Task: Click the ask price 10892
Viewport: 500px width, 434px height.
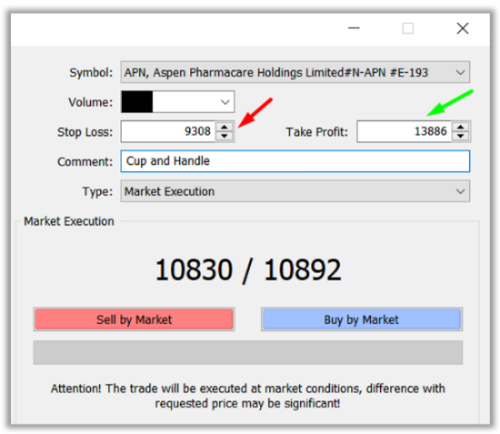Action: 302,270
